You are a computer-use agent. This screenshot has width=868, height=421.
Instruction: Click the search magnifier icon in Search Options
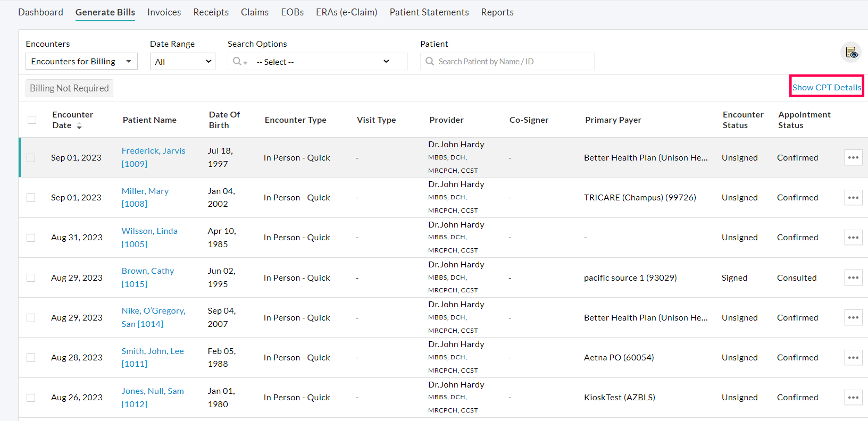coord(237,62)
